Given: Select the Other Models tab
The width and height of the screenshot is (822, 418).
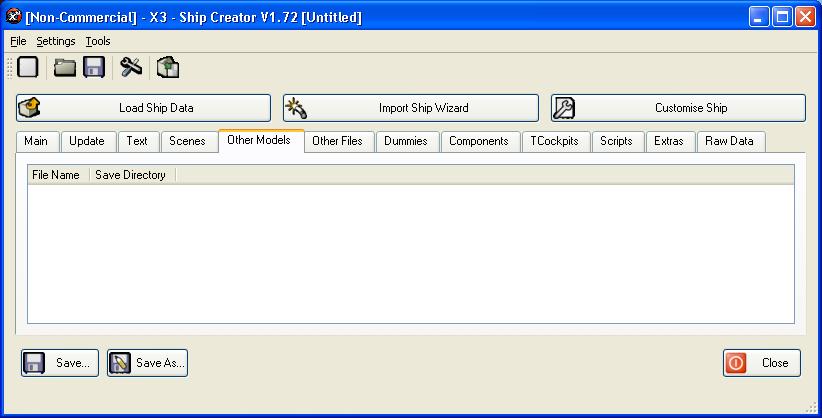Looking at the screenshot, I should [261, 140].
